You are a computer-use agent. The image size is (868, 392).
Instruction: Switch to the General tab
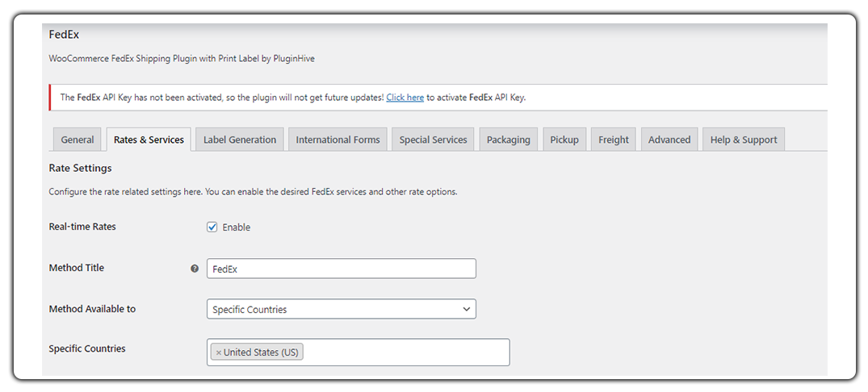click(77, 140)
